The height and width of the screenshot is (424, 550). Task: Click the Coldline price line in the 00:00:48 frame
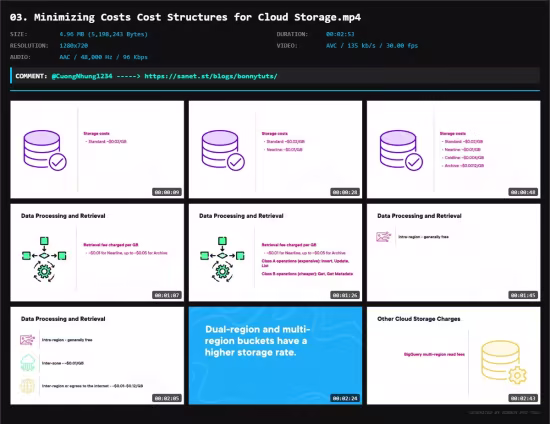pos(463,158)
